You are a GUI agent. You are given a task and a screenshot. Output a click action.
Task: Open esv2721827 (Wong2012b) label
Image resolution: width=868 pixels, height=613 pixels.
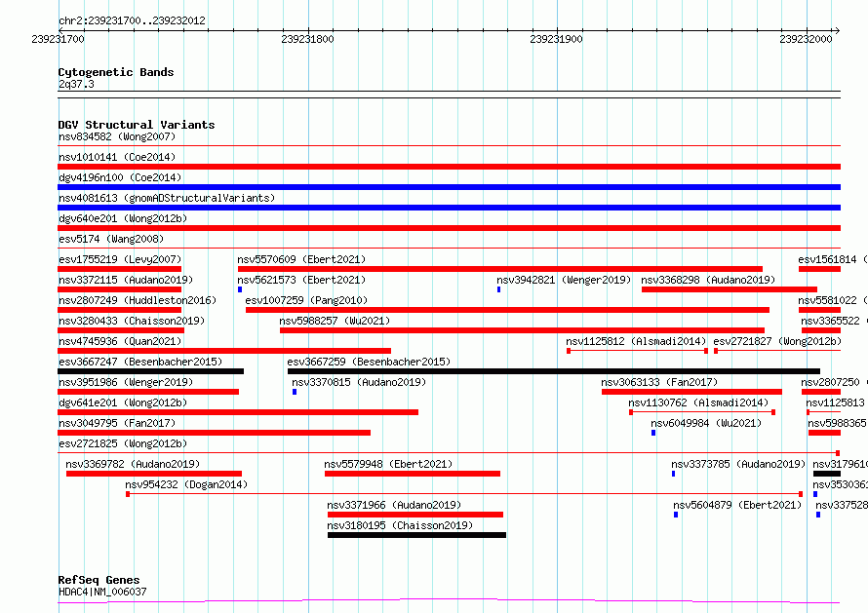pyautogui.click(x=777, y=341)
